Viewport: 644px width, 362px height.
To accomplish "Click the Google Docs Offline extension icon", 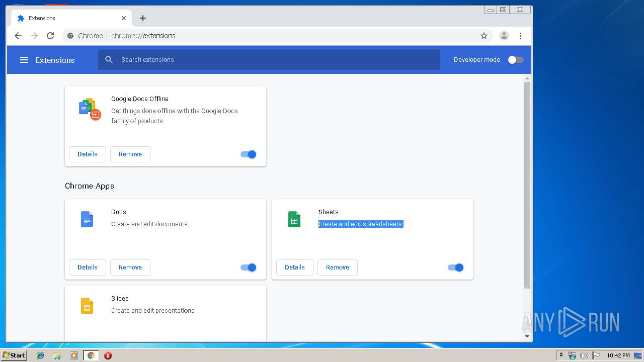I will [90, 109].
